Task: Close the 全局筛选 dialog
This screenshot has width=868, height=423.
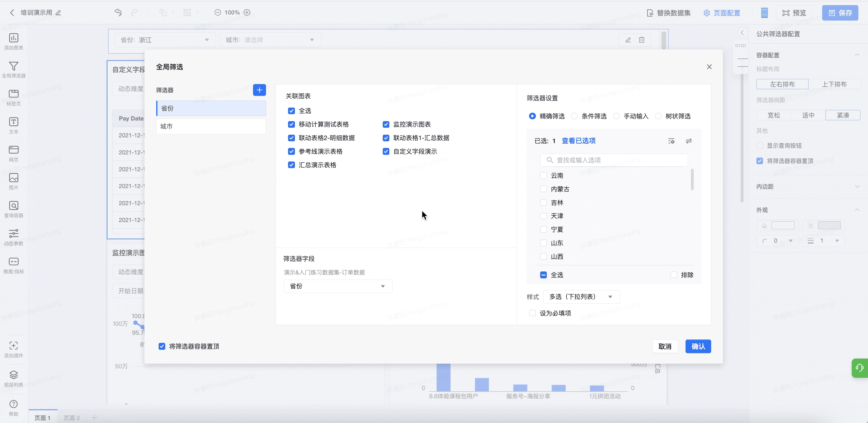Action: click(x=709, y=67)
